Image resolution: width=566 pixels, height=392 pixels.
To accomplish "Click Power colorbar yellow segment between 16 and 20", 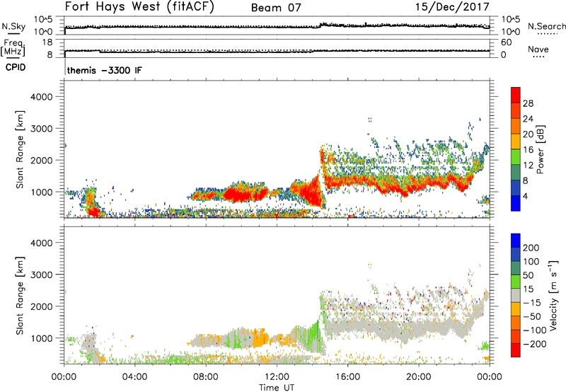I will [516, 142].
